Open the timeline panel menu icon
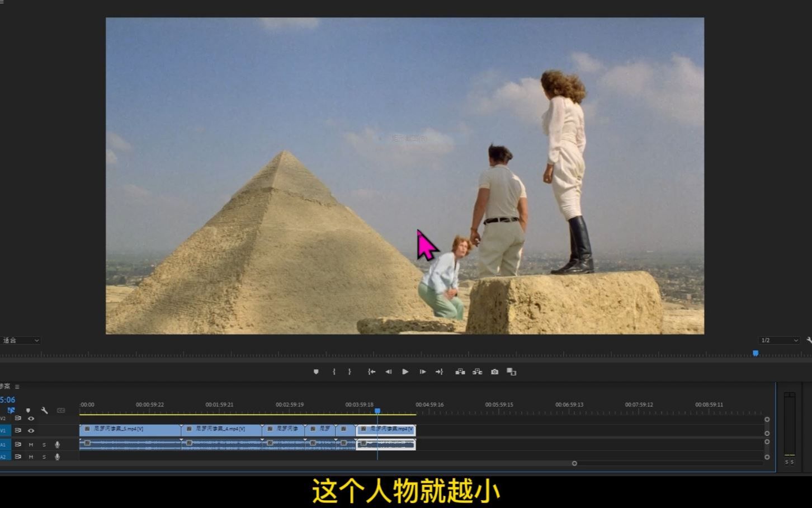Screen dimensions: 812x508 point(17,387)
